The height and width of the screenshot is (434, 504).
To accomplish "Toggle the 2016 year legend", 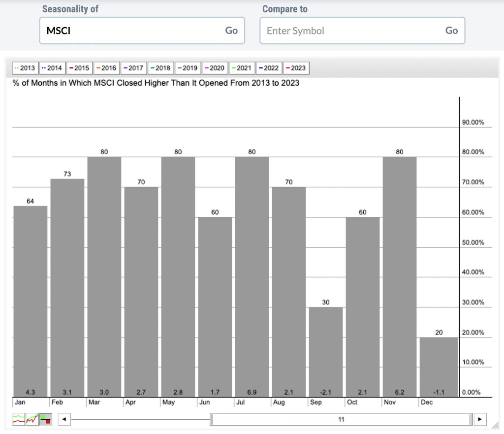I will 107,68.
